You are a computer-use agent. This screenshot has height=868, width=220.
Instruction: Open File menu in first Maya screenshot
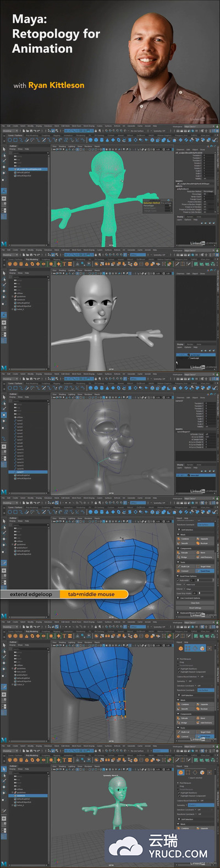[2, 126]
